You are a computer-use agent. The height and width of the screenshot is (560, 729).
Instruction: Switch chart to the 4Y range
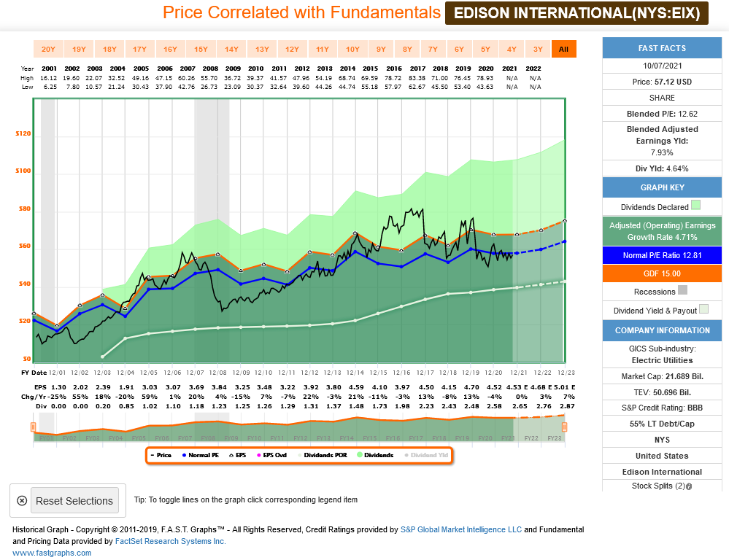[512, 50]
